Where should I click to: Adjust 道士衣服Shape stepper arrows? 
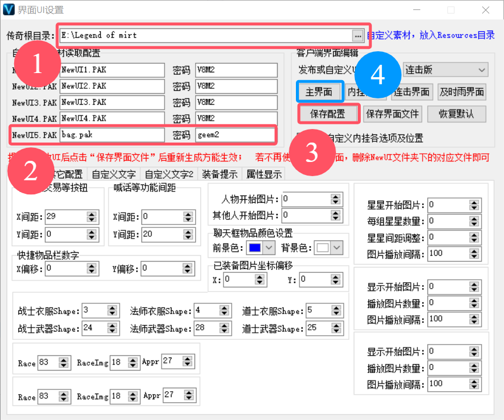(336, 310)
